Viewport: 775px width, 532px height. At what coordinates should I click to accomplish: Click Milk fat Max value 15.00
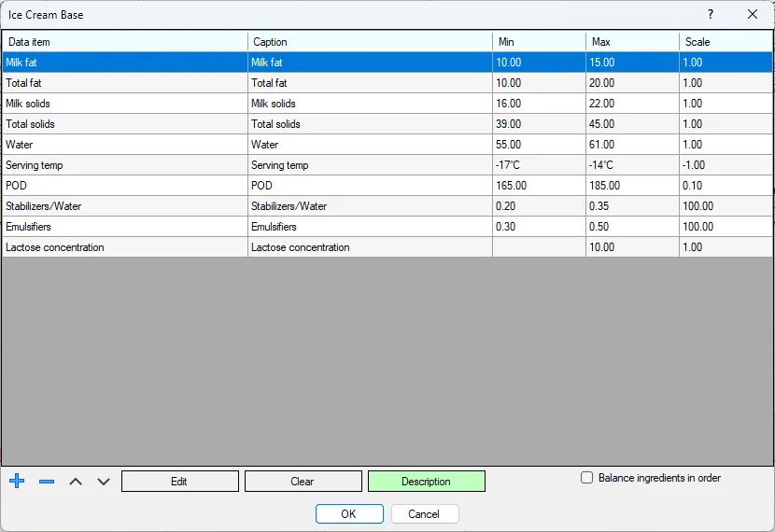pos(633,63)
